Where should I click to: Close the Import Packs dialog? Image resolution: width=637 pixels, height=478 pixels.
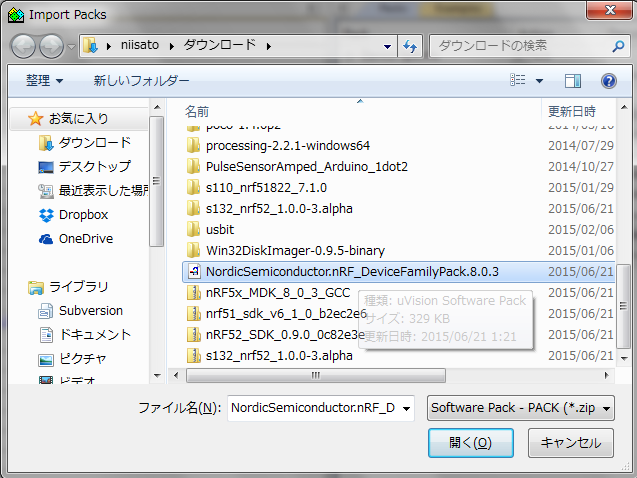pos(610,10)
